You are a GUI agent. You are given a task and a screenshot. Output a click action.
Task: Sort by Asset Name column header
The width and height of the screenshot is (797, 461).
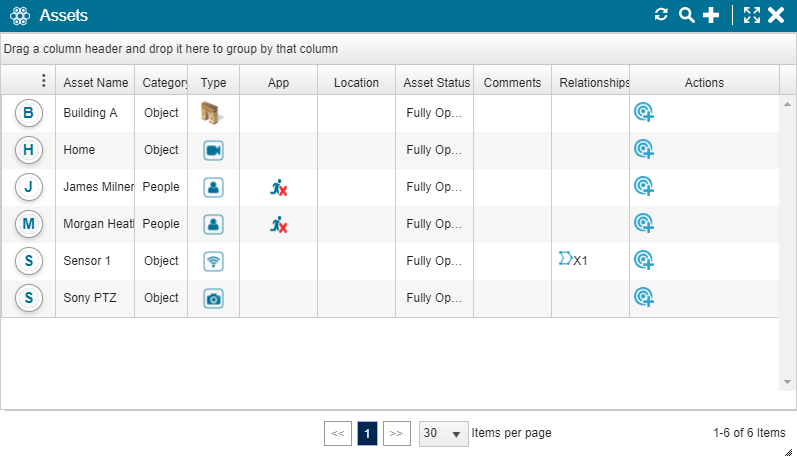click(95, 83)
